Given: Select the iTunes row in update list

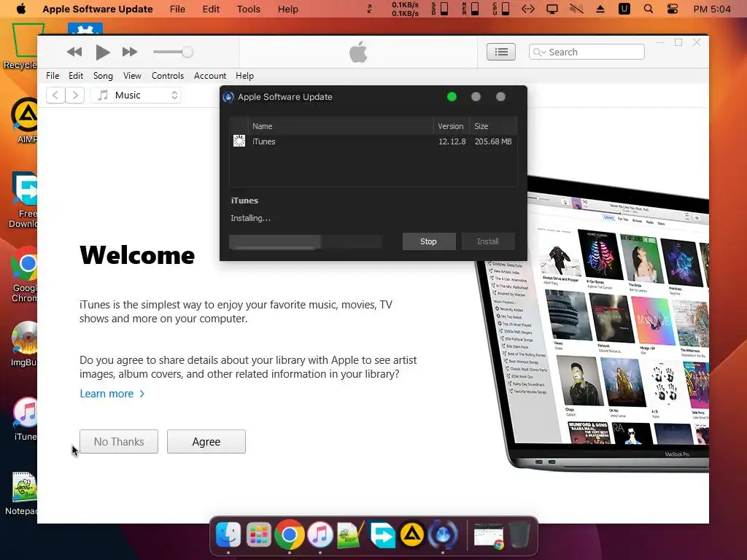Looking at the screenshot, I should (373, 141).
